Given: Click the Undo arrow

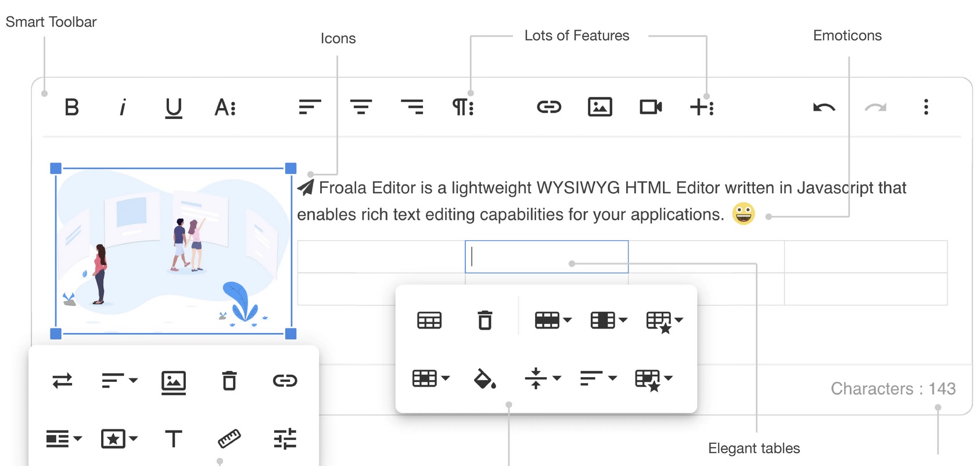Looking at the screenshot, I should pos(824,107).
